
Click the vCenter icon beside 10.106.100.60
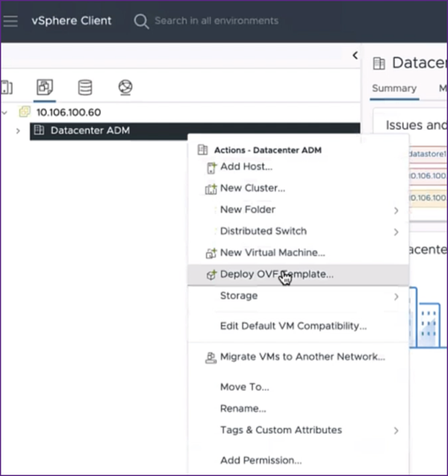(25, 112)
